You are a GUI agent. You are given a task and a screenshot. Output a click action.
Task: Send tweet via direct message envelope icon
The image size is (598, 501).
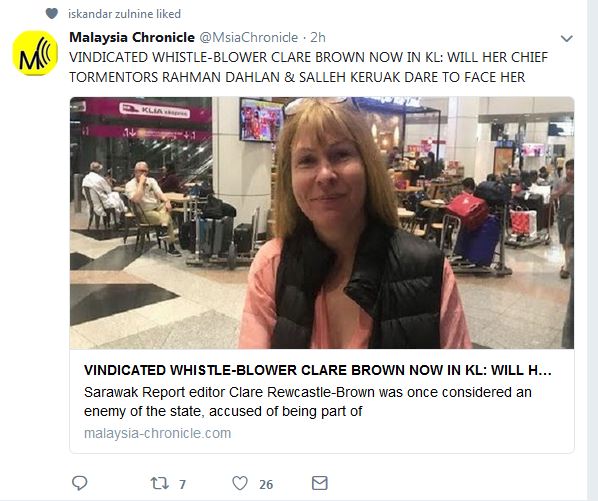[x=320, y=483]
